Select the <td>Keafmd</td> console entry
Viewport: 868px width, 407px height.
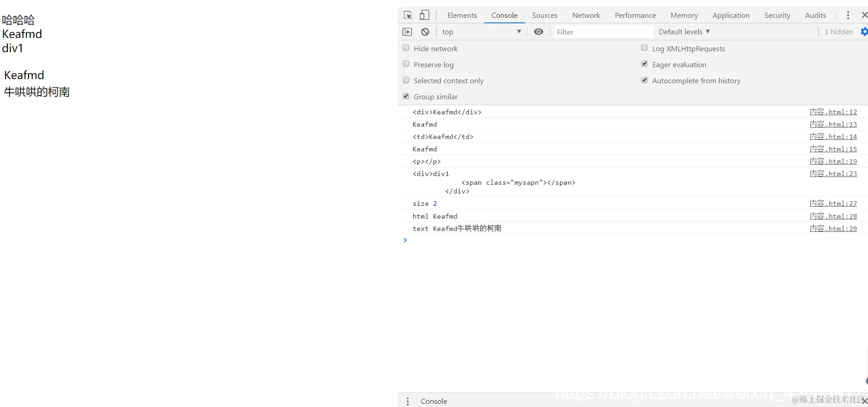tap(443, 136)
